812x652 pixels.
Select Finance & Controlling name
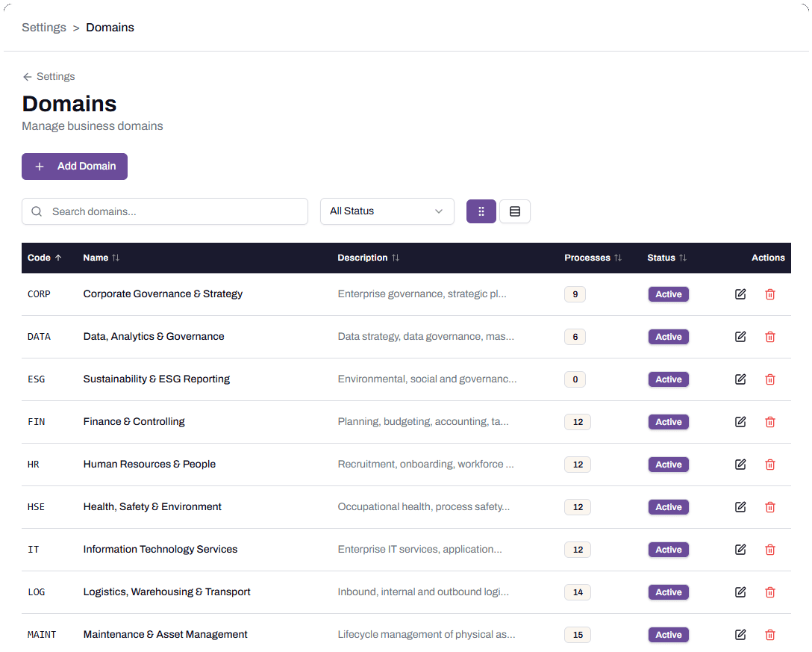click(134, 421)
